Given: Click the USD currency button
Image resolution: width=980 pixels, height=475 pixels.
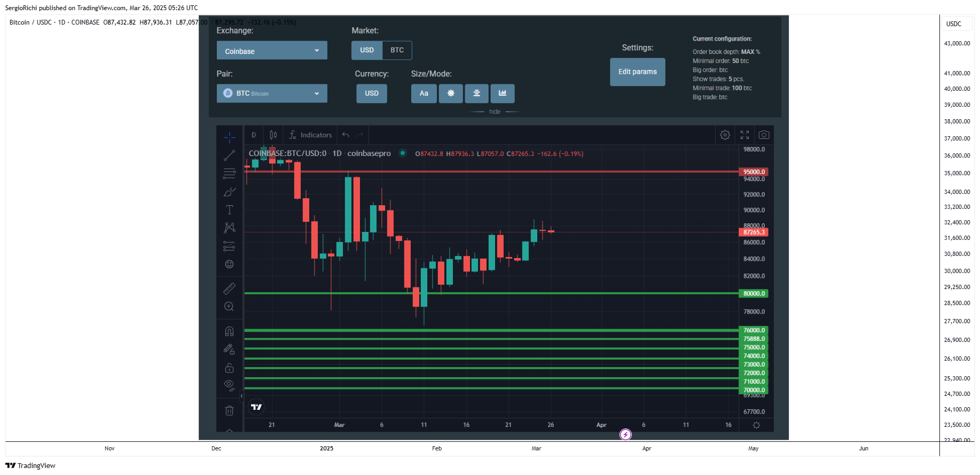Looking at the screenshot, I should (372, 94).
